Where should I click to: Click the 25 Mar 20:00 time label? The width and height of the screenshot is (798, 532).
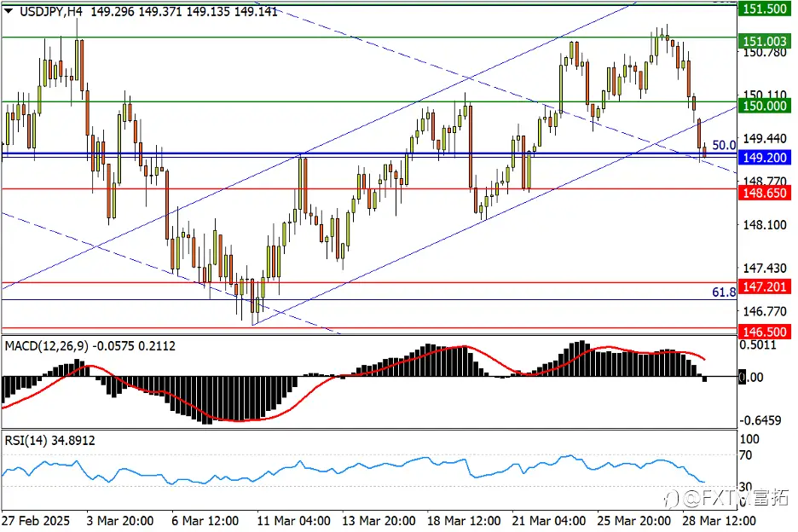pyautogui.click(x=633, y=521)
